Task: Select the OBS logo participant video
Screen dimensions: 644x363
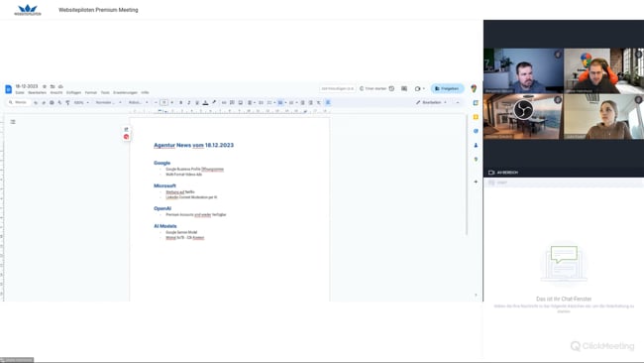Action: pyautogui.click(x=523, y=117)
